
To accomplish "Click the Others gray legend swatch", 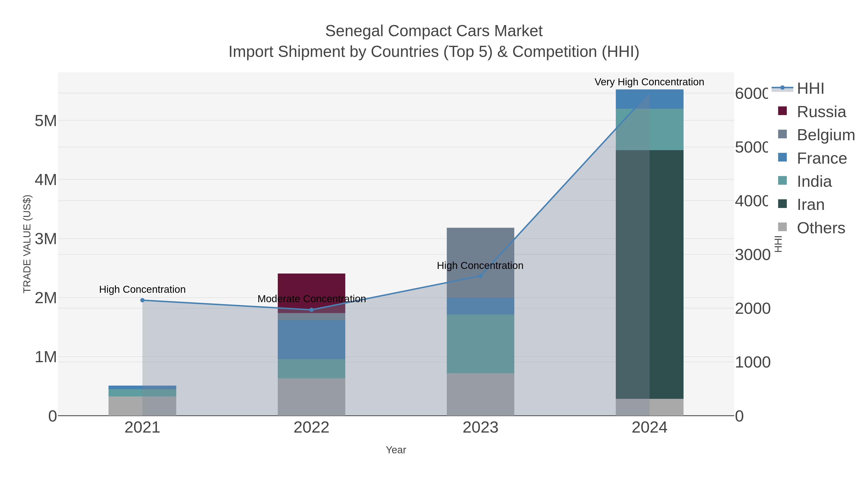I will point(782,227).
